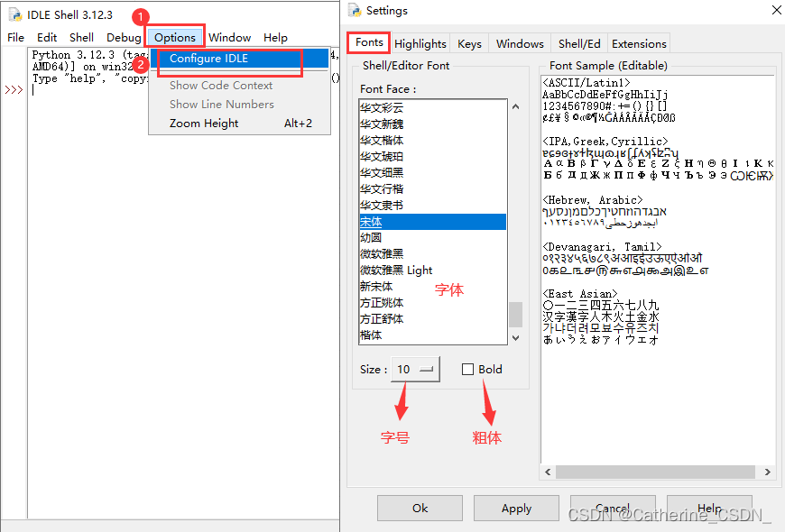Click the Ok button
Screen dimensions: 785x532
420,509
